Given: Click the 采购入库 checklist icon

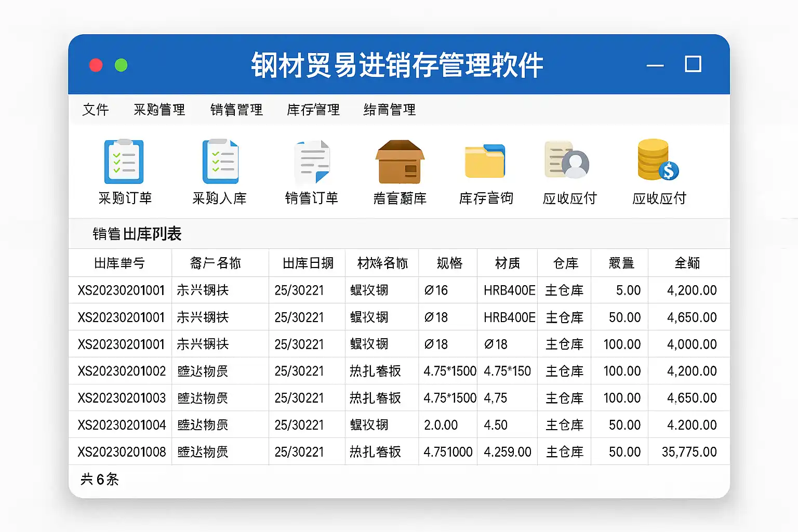Looking at the screenshot, I should (x=220, y=162).
